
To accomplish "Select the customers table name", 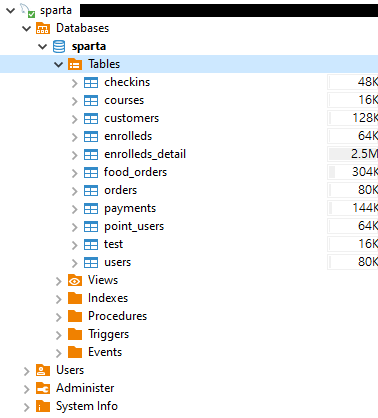I will pyautogui.click(x=132, y=118).
